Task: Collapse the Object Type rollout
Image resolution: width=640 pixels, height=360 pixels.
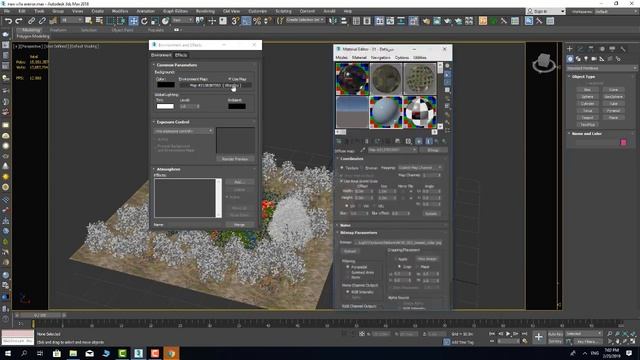Action: point(583,77)
